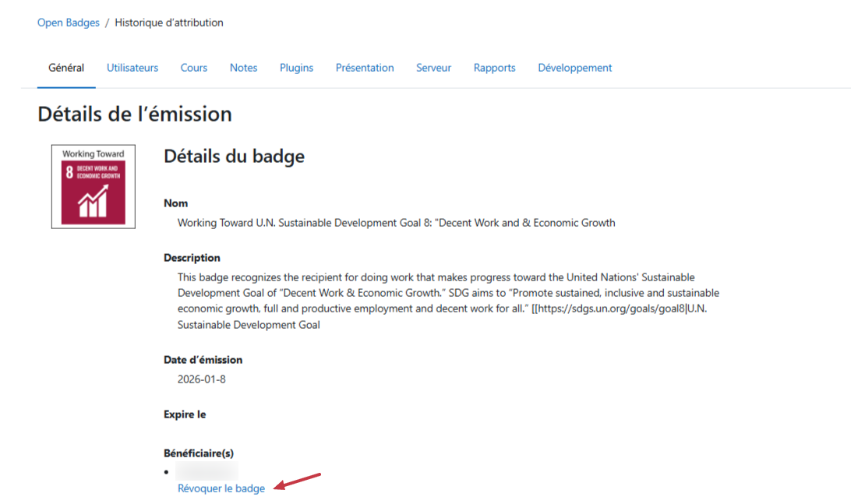Click the badge name text under Nom

(396, 223)
